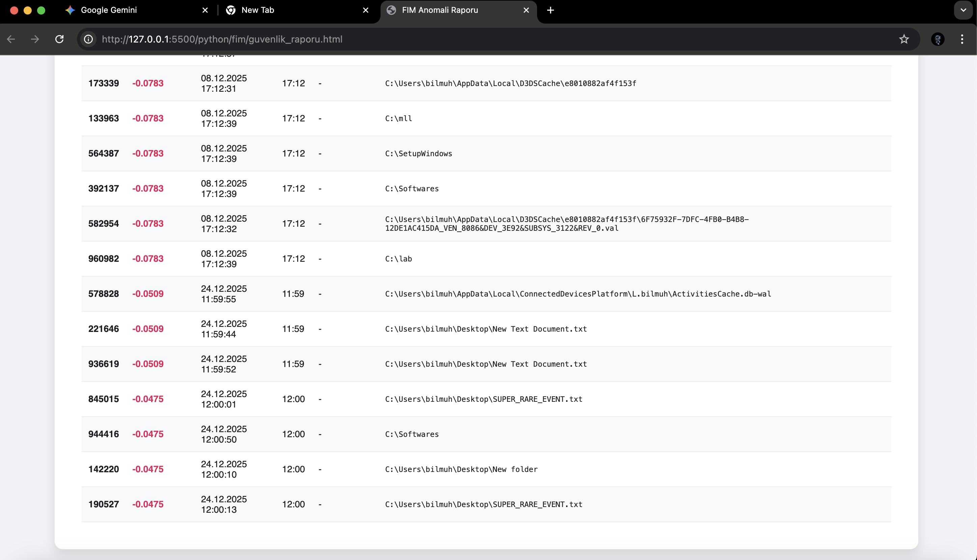
Task: Select row ID 960982
Action: click(104, 259)
